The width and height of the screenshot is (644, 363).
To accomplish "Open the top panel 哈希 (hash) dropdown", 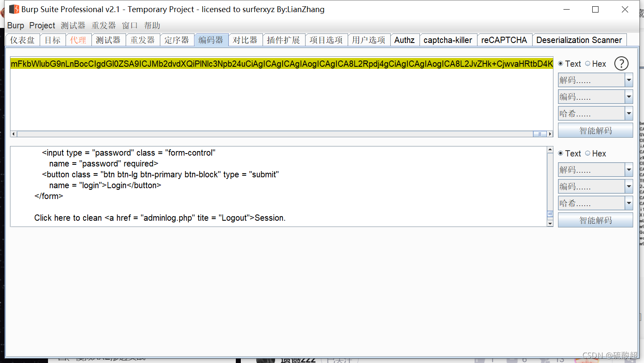I will tap(595, 113).
